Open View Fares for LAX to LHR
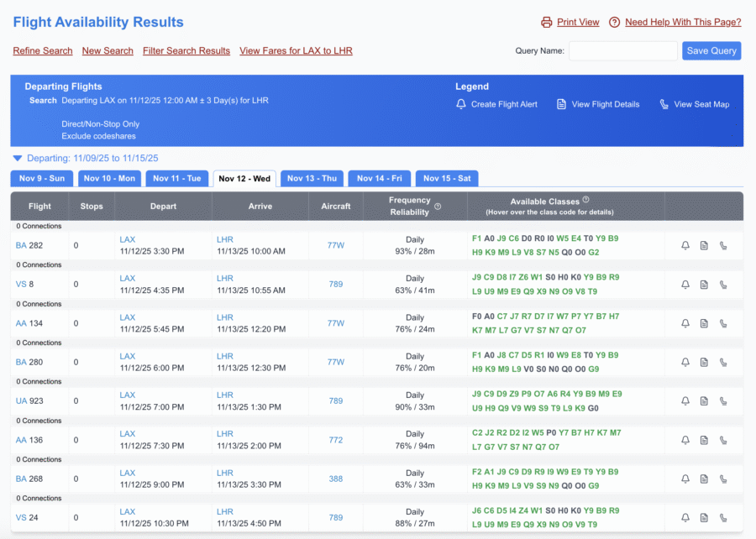 point(296,50)
